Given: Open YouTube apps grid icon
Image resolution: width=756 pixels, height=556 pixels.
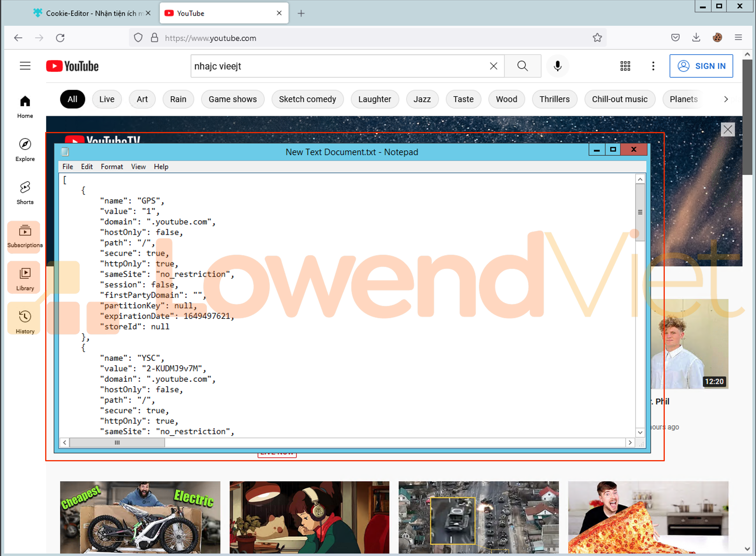Looking at the screenshot, I should [625, 66].
